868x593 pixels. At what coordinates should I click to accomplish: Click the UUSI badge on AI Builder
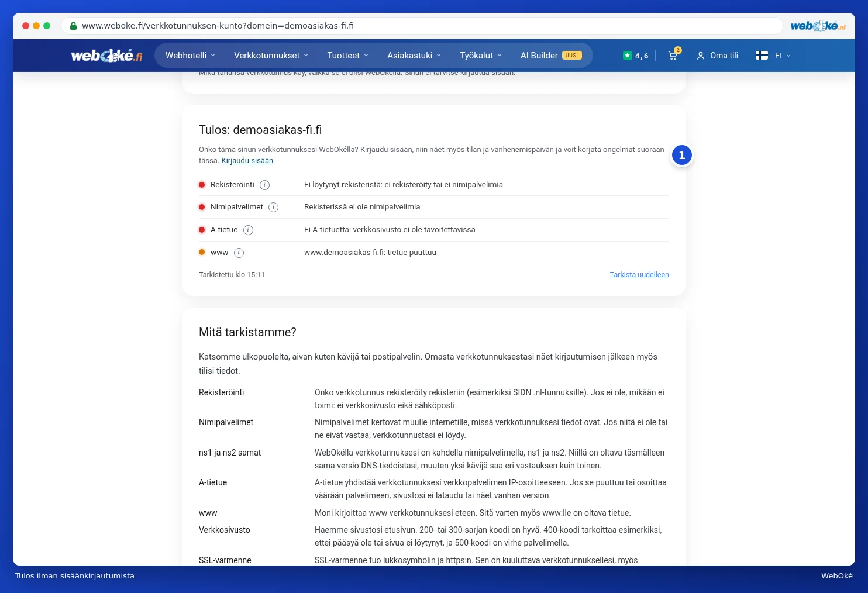[x=572, y=56]
